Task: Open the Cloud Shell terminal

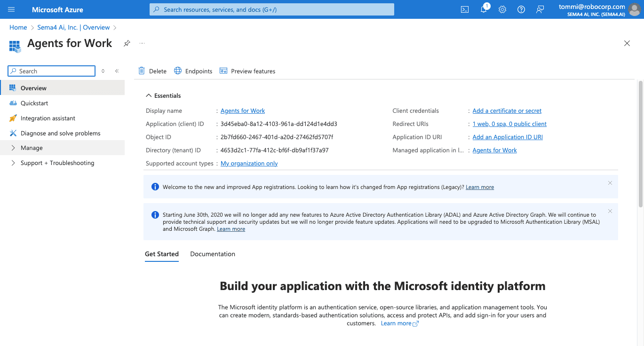Action: coord(464,9)
